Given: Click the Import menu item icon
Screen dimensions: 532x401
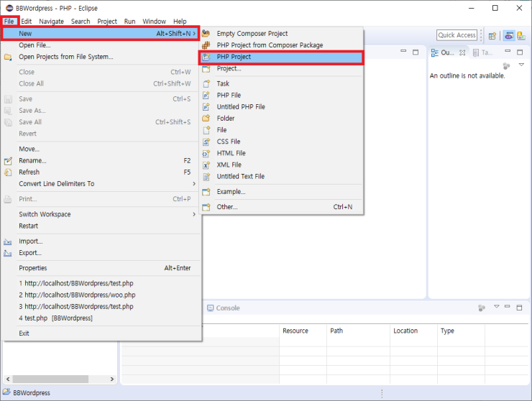Looking at the screenshot, I should pyautogui.click(x=8, y=241).
